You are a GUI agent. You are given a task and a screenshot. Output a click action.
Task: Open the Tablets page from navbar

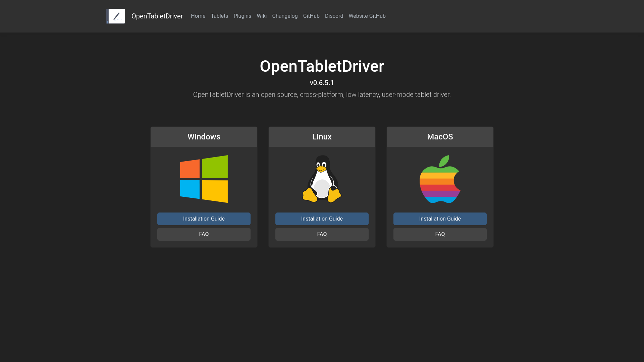(x=219, y=16)
